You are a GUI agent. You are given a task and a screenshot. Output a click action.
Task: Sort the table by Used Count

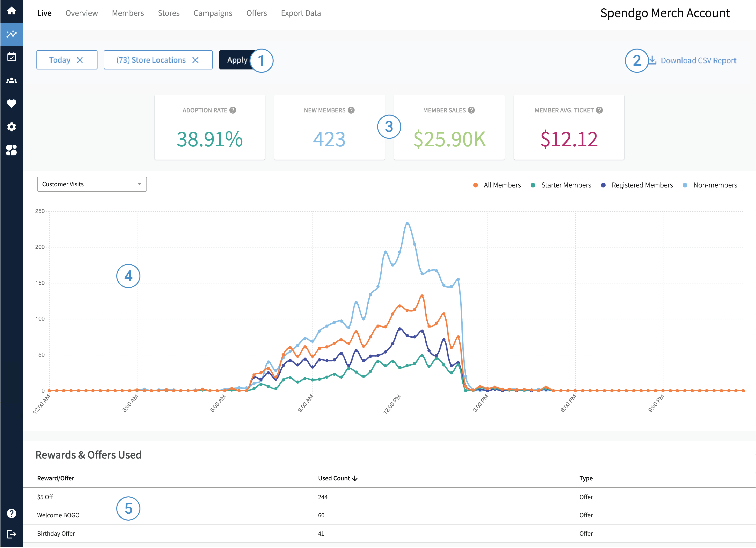pyautogui.click(x=337, y=478)
